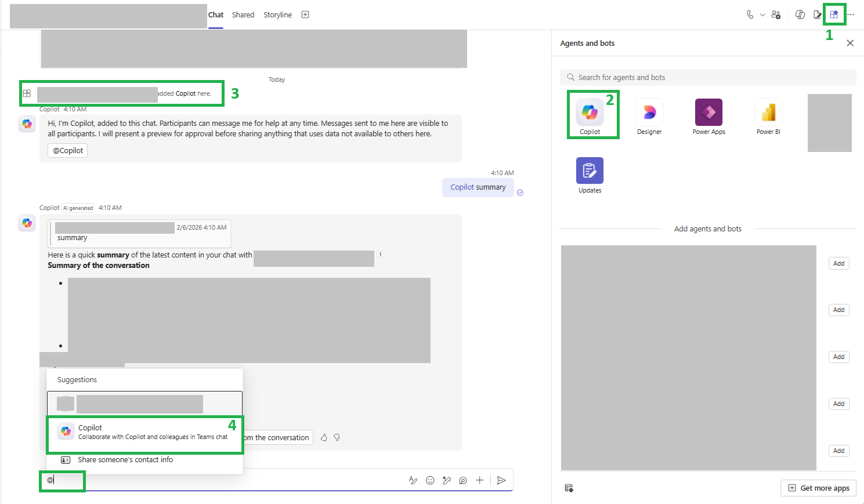Switch to the Shared tab

[243, 15]
